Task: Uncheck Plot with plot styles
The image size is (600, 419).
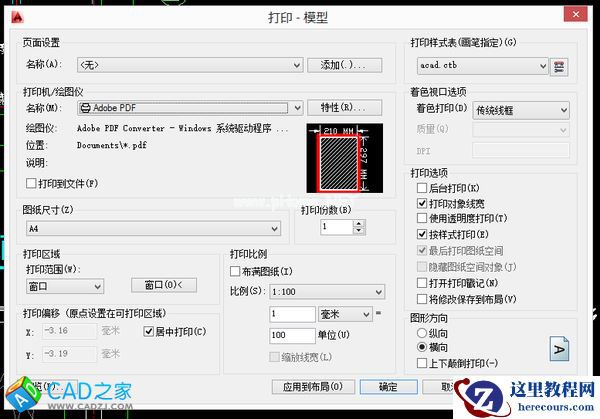Action: point(422,234)
